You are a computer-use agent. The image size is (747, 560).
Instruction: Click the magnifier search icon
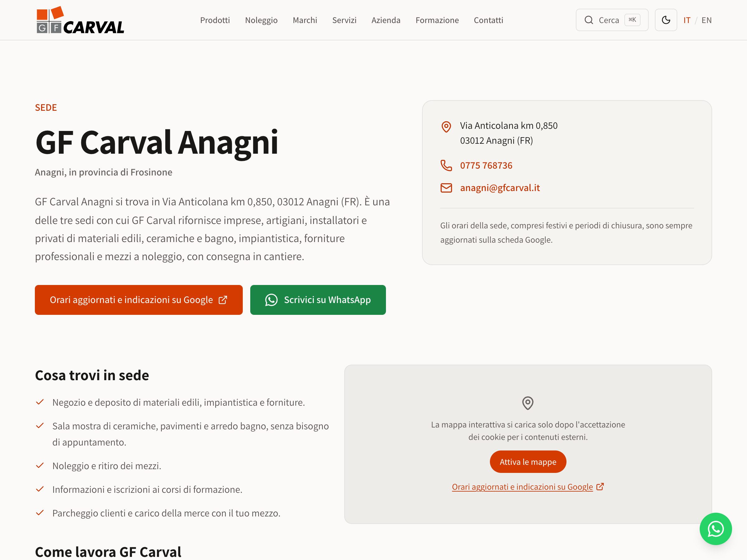pyautogui.click(x=589, y=20)
